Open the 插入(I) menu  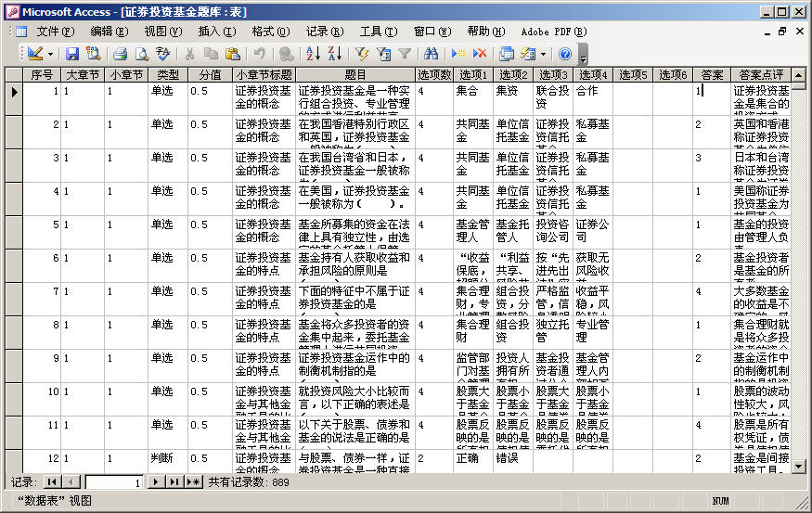(217, 32)
